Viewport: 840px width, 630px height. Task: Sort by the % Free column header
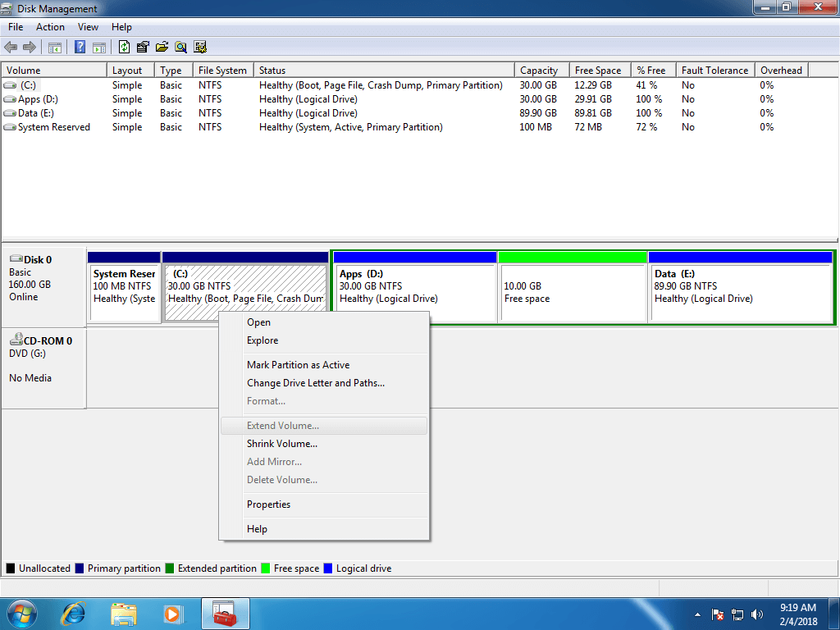click(x=654, y=71)
